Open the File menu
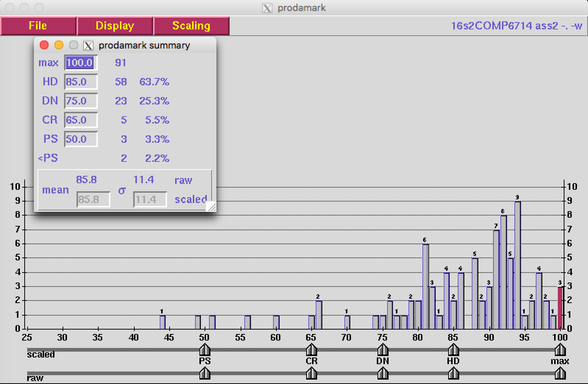588x384 pixels. [38, 26]
